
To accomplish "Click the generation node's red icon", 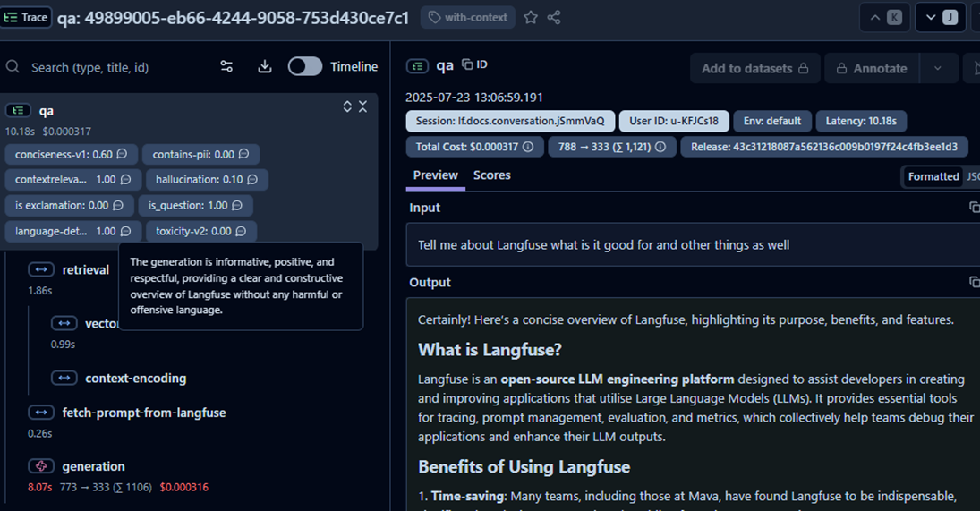I will (x=41, y=466).
